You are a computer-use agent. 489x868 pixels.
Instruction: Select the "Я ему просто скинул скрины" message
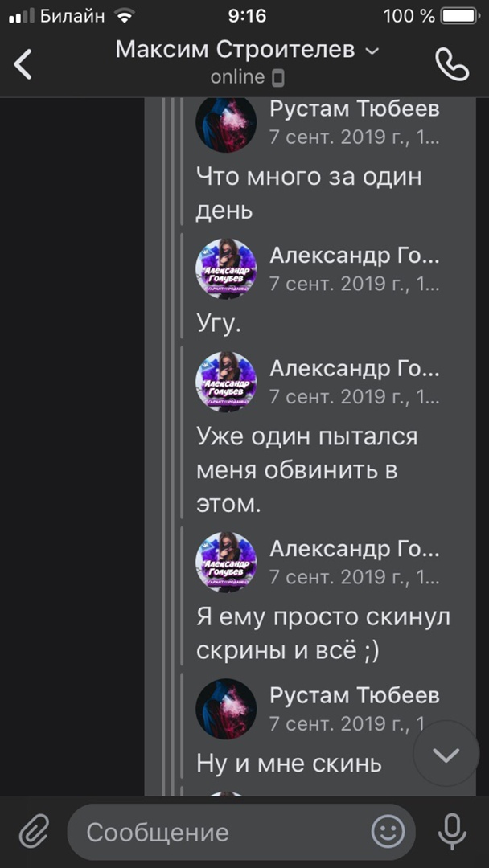pos(323,633)
